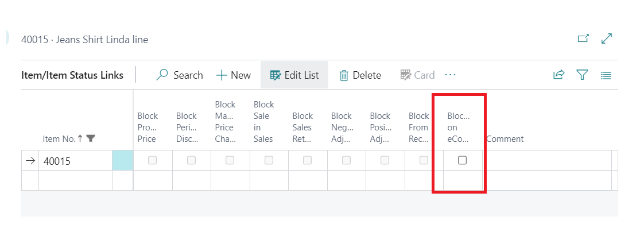Click the Delete trash icon
Viewport: 644px width, 247px height.
point(344,75)
